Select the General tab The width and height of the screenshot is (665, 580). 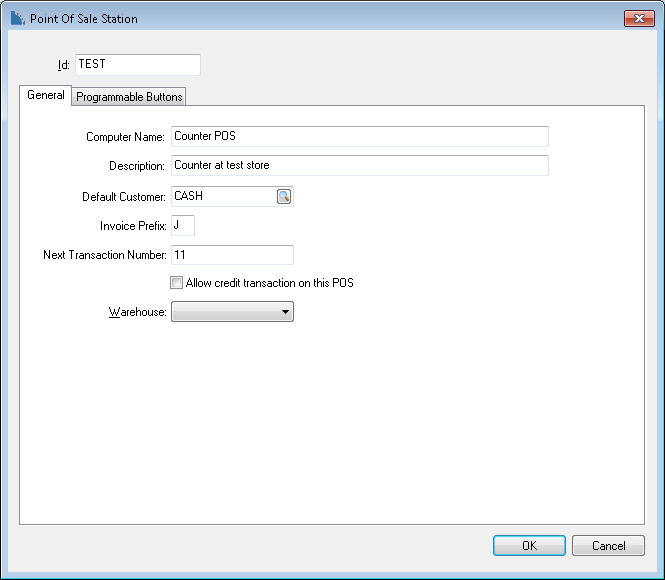point(45,95)
